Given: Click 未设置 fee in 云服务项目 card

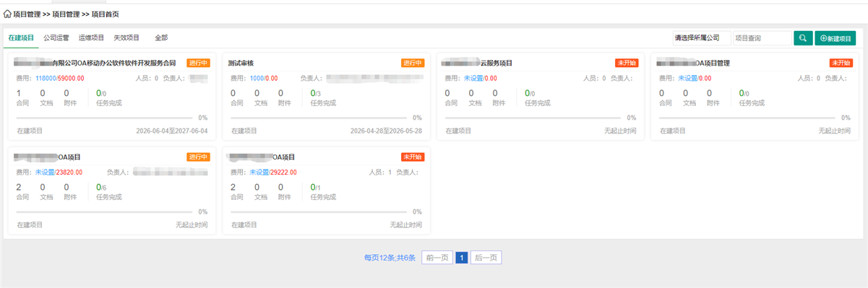Looking at the screenshot, I should point(473,78).
